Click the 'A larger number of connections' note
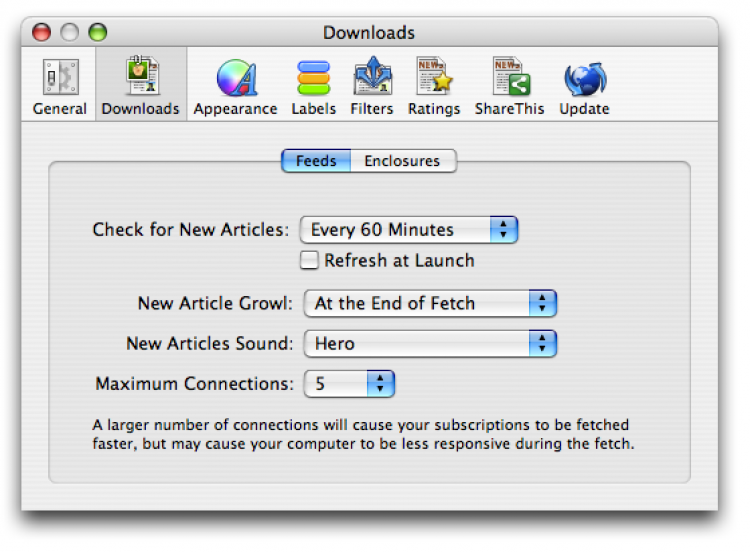 [364, 434]
